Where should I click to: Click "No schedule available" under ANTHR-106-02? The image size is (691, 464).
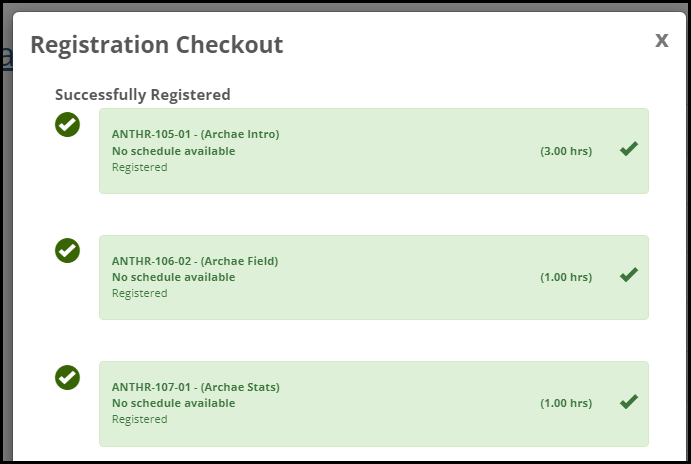coord(173,277)
